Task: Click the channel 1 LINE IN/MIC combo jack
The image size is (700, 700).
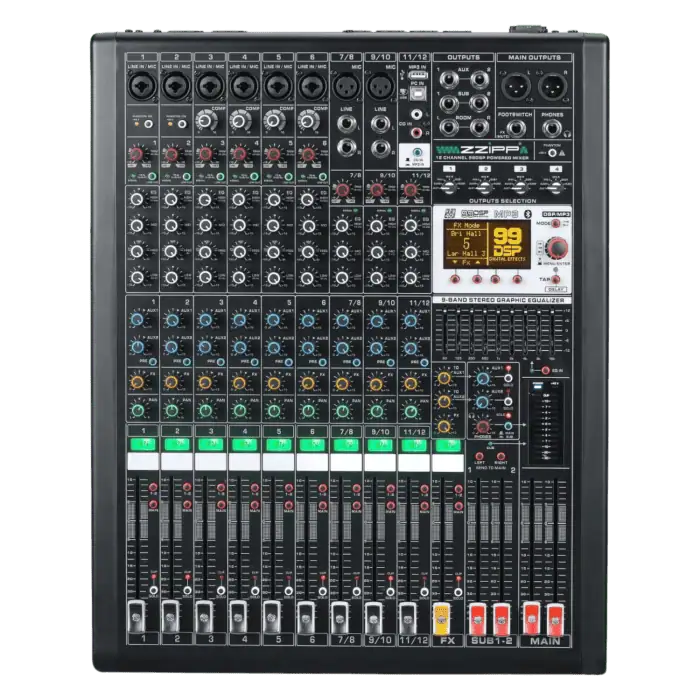Action: (141, 84)
